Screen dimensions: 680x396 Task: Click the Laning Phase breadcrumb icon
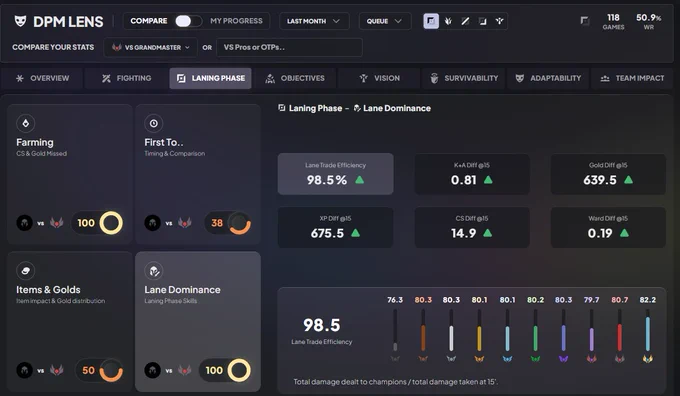pos(281,108)
